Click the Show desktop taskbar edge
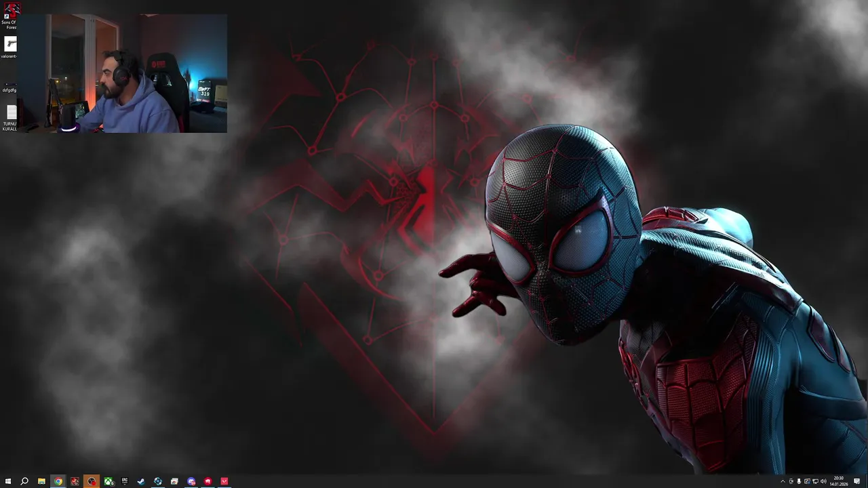Viewport: 868px width, 488px height. pyautogui.click(x=867, y=481)
